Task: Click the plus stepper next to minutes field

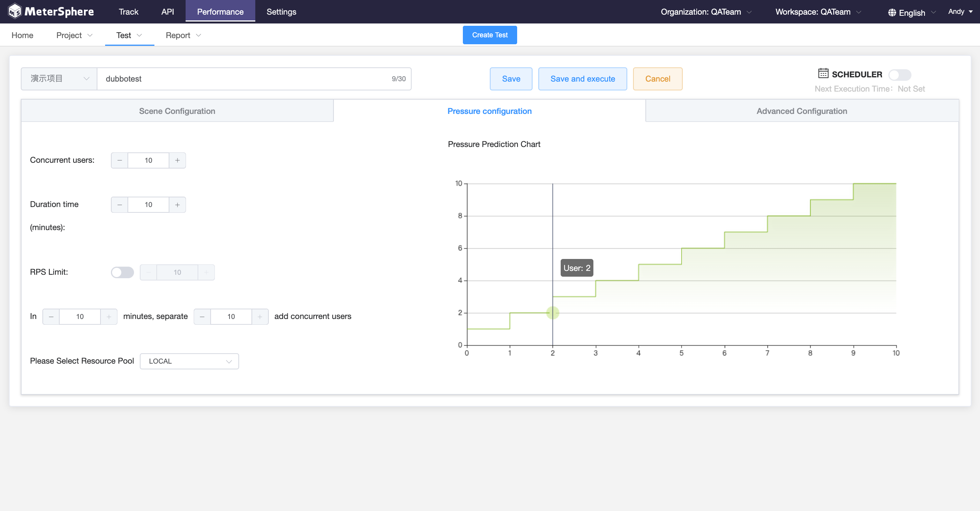Action: [x=109, y=316]
